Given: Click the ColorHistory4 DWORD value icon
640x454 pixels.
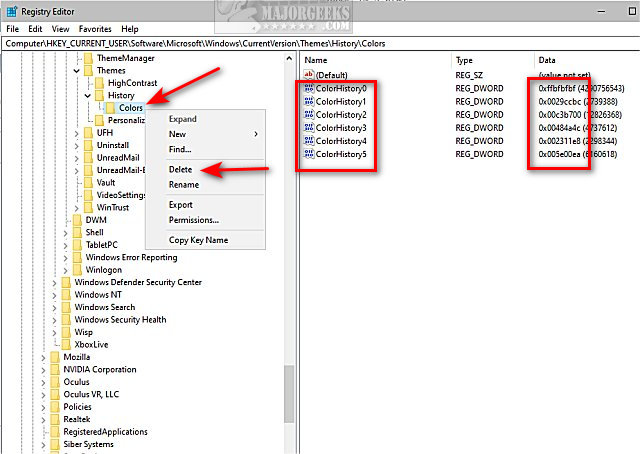Looking at the screenshot, I should pos(309,141).
